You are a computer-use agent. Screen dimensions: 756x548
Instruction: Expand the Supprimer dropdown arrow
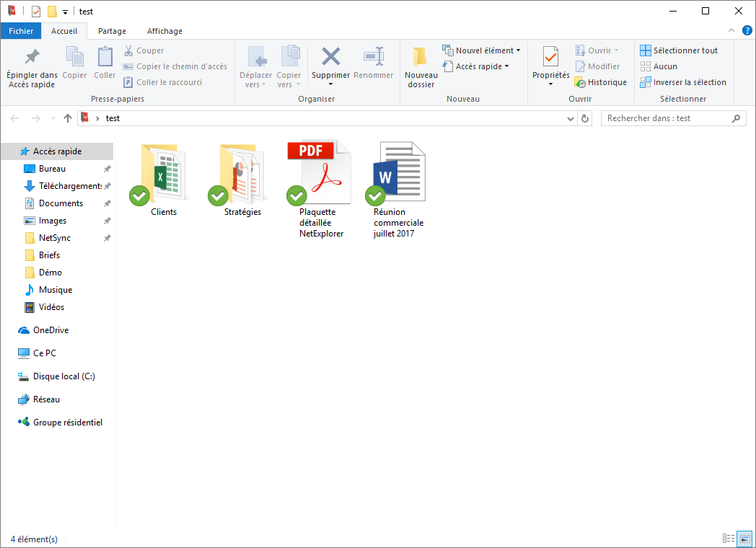[x=330, y=84]
